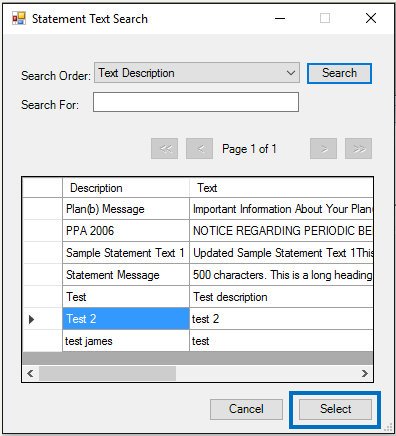This screenshot has width=396, height=436.
Task: Go to the previous page with the < button
Action: [x=200, y=148]
